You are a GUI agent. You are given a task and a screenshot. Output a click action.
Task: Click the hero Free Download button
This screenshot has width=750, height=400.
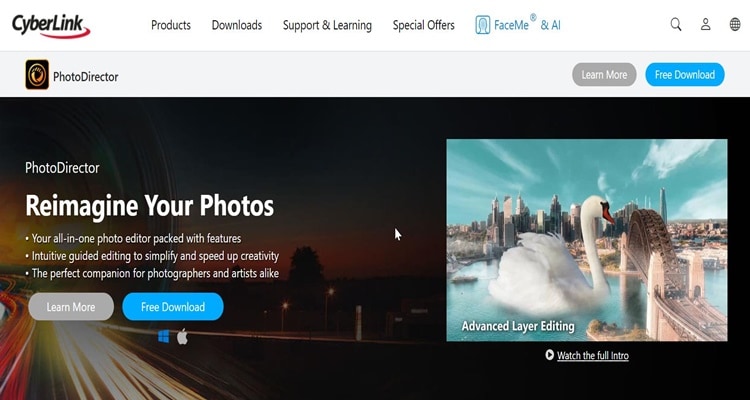click(x=173, y=307)
